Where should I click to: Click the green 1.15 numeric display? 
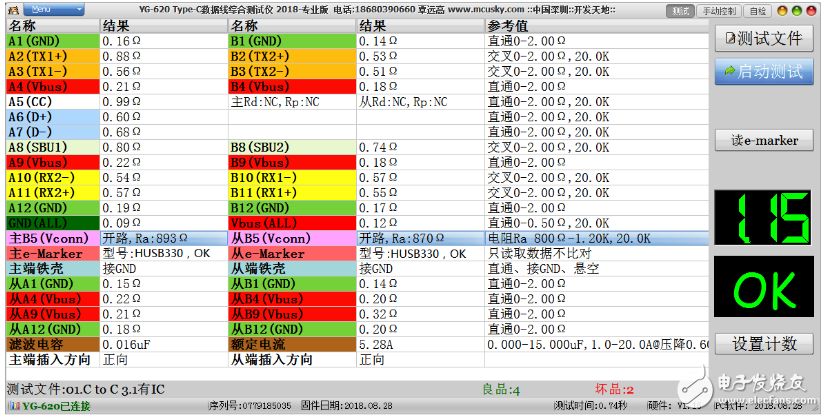pyautogui.click(x=763, y=218)
